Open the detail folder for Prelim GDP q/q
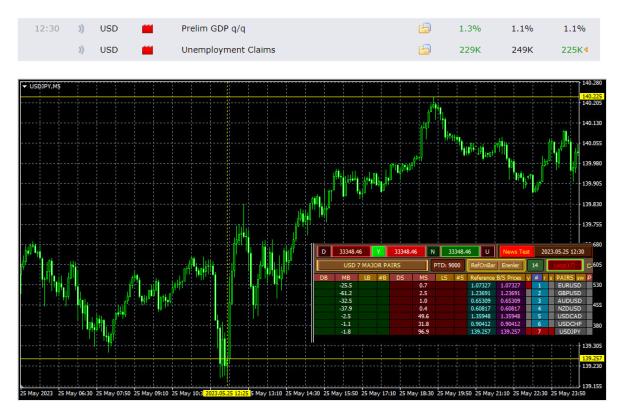This screenshot has width=625, height=419. click(x=425, y=29)
